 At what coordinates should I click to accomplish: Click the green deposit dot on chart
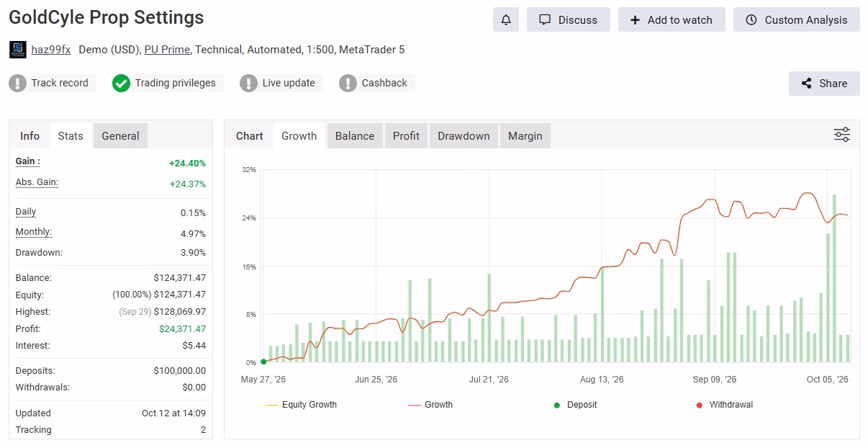tap(263, 362)
